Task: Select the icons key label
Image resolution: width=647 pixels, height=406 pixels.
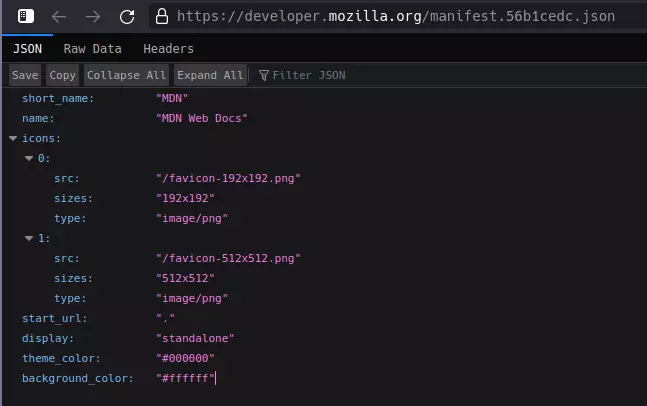Action: [x=41, y=138]
